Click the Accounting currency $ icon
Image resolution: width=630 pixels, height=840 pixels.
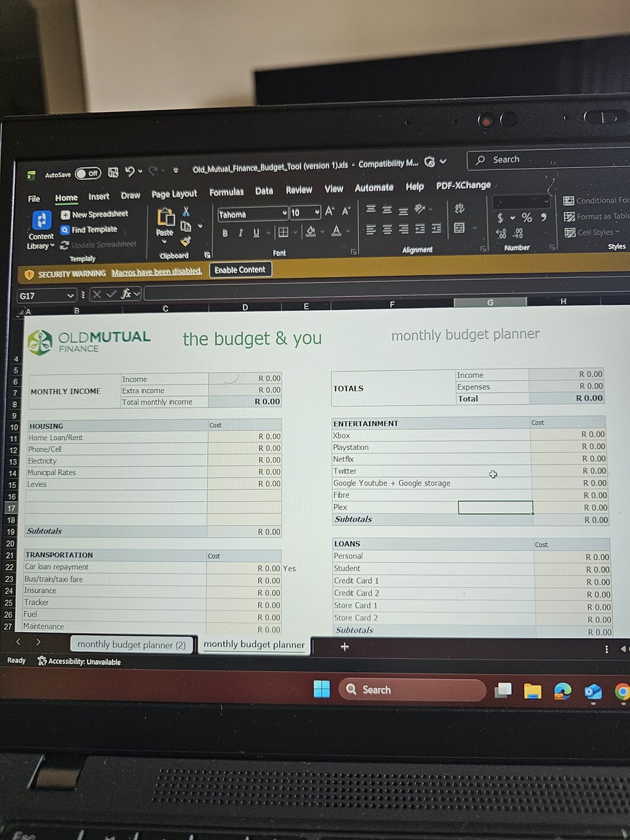500,218
